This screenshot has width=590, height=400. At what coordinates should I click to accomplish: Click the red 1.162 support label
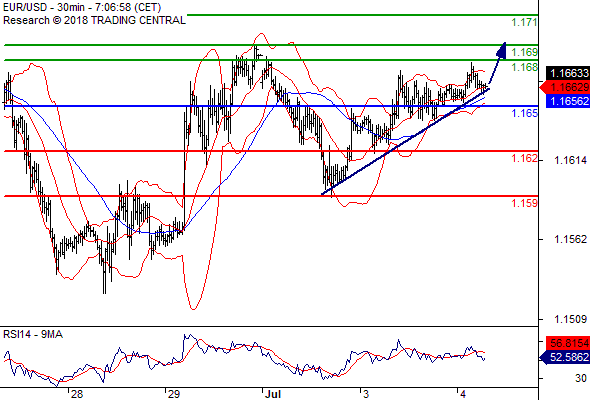click(x=524, y=158)
